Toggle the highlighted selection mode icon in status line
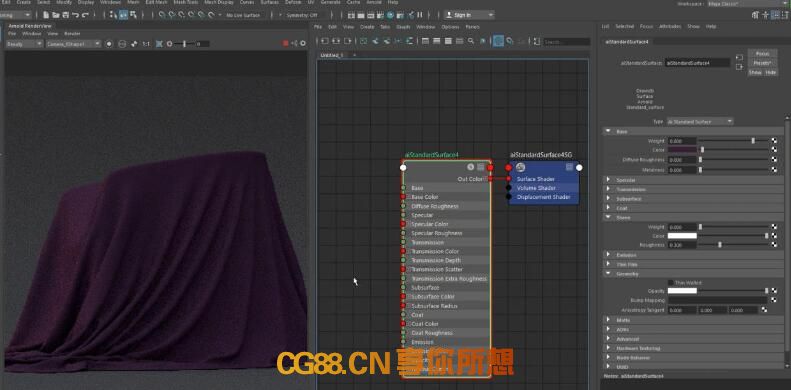 coord(124,15)
